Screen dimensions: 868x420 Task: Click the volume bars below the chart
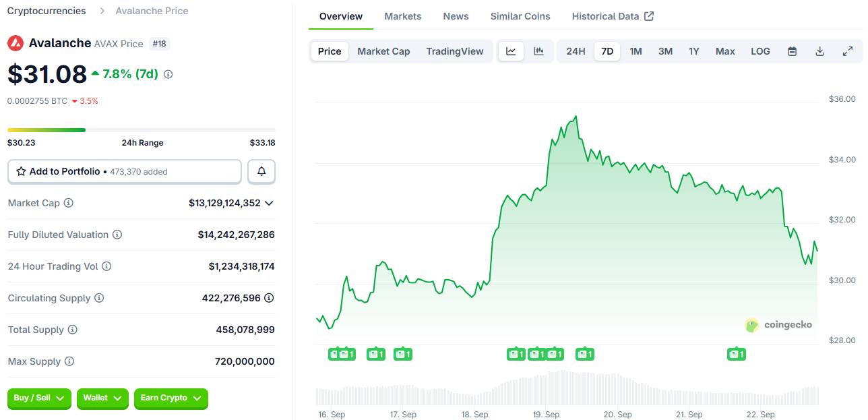[567, 388]
